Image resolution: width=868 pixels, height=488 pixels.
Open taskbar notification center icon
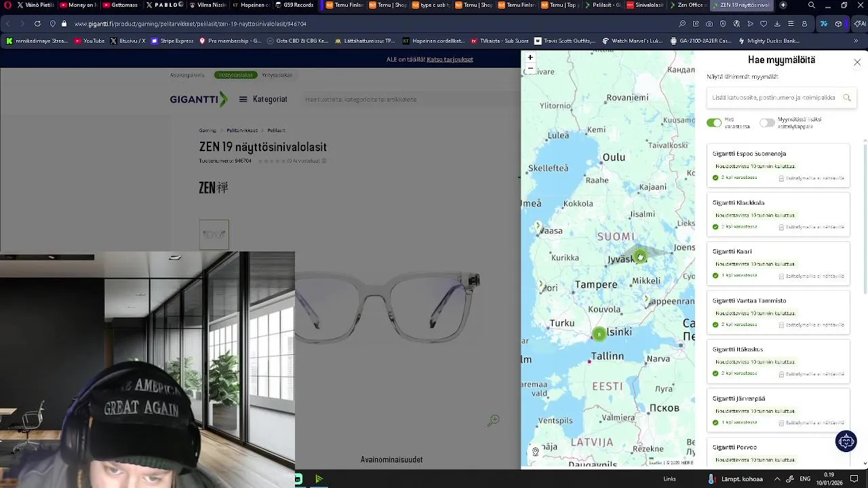click(854, 479)
